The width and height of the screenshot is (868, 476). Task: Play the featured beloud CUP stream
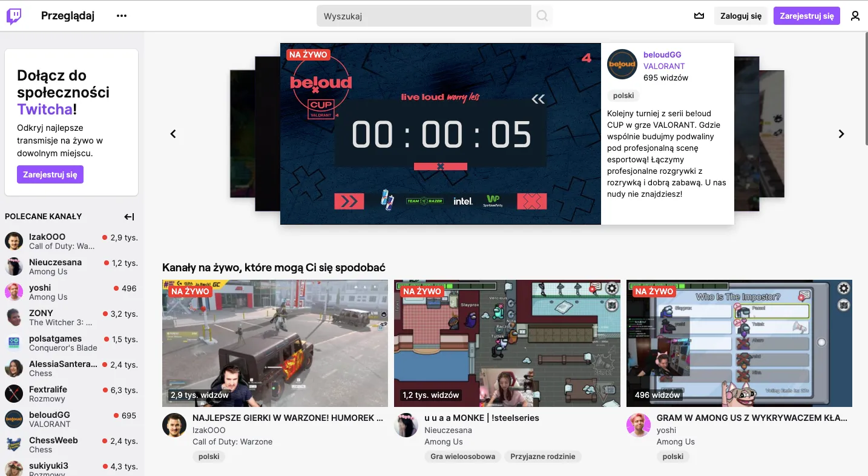click(x=441, y=134)
